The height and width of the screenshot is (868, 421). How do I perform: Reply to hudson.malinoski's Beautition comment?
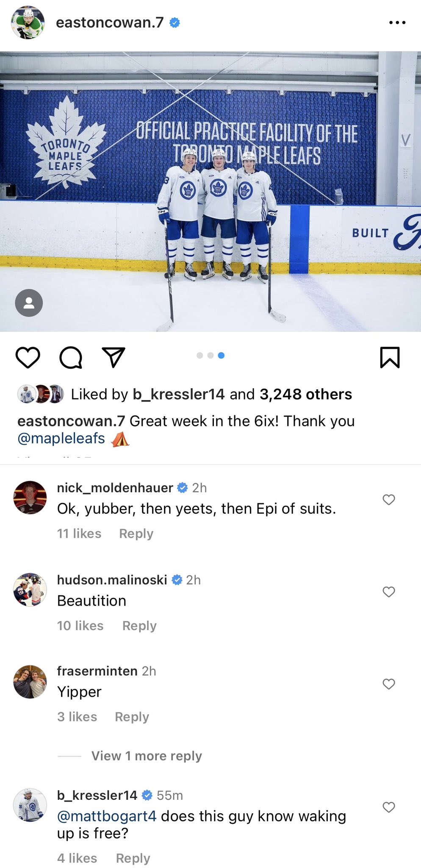point(139,626)
